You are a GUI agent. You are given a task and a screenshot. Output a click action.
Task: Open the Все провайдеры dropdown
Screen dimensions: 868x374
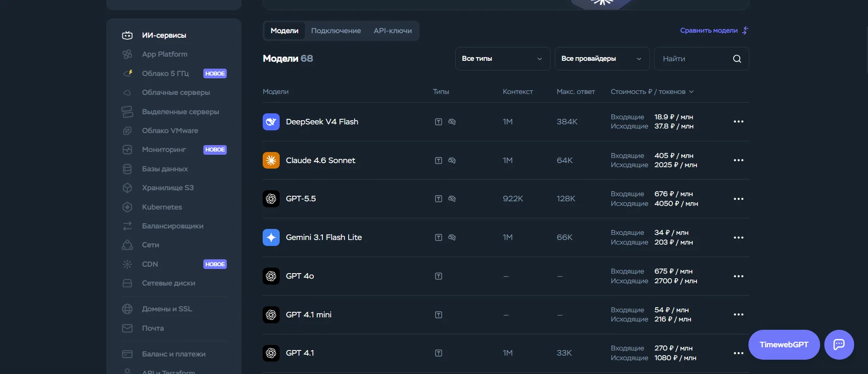(602, 59)
